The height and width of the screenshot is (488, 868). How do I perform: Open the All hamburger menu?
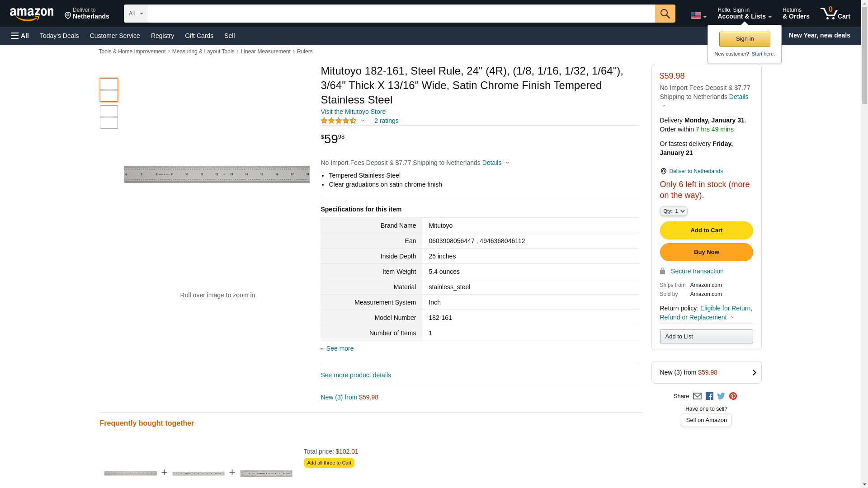[20, 36]
